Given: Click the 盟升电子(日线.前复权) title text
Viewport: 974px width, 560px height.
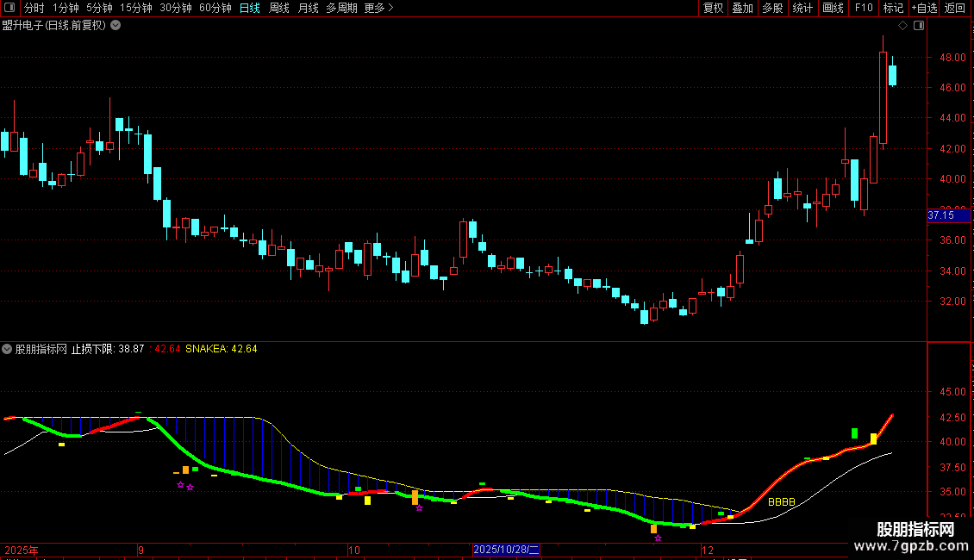Looking at the screenshot, I should (x=54, y=26).
